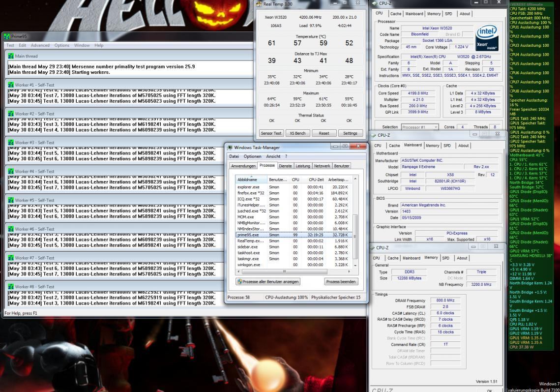The image size is (560, 392).
Task: Open Settings in Real Temp
Action: 350,133
